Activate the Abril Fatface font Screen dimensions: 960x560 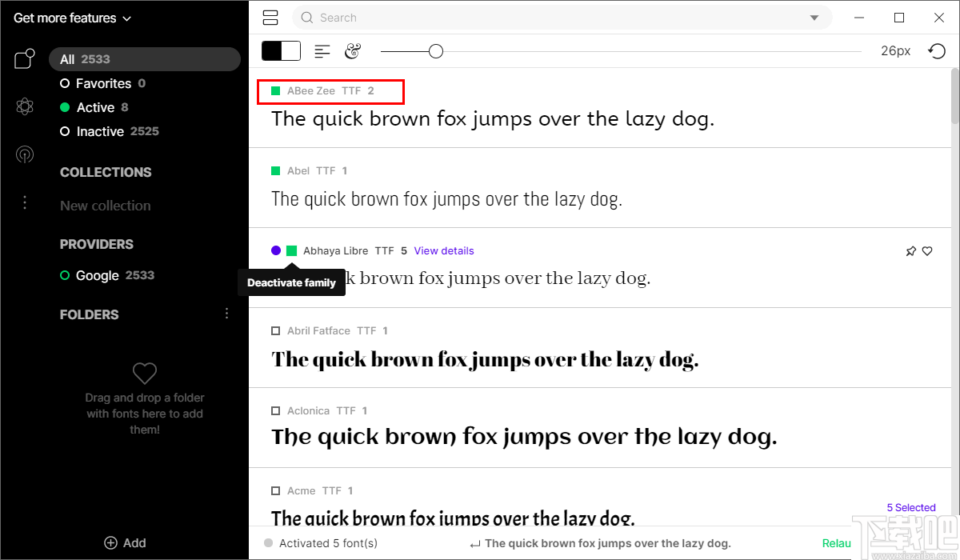(x=276, y=331)
